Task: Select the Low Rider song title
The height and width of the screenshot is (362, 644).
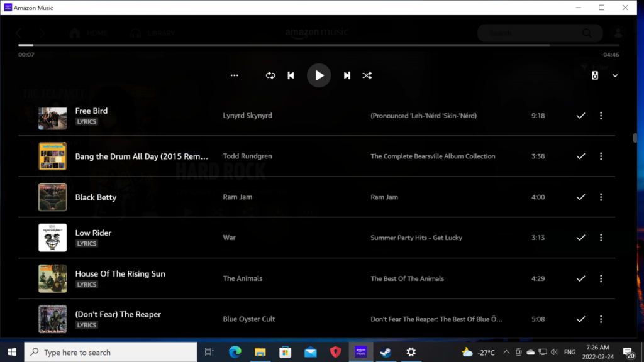Action: (x=93, y=233)
